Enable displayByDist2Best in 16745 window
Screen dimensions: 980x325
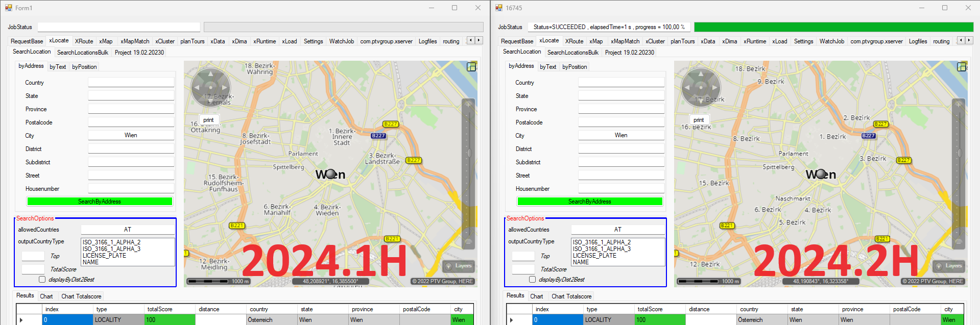(x=533, y=280)
